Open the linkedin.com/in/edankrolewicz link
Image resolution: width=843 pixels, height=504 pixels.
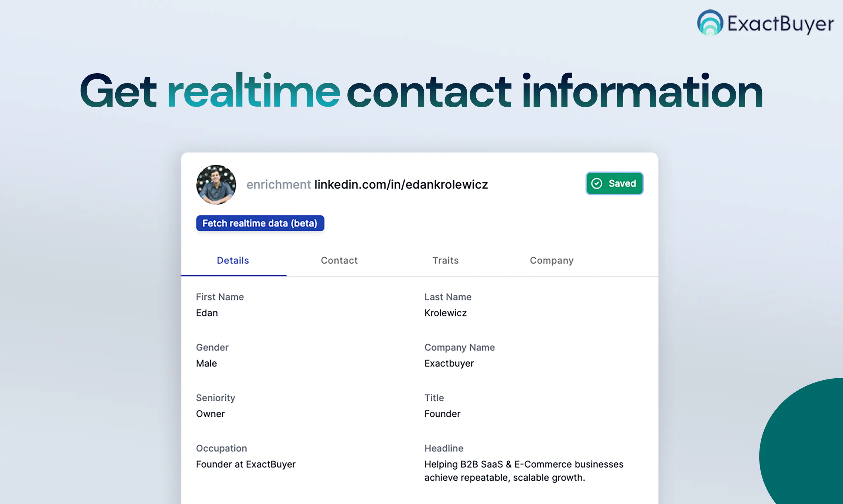(x=401, y=184)
